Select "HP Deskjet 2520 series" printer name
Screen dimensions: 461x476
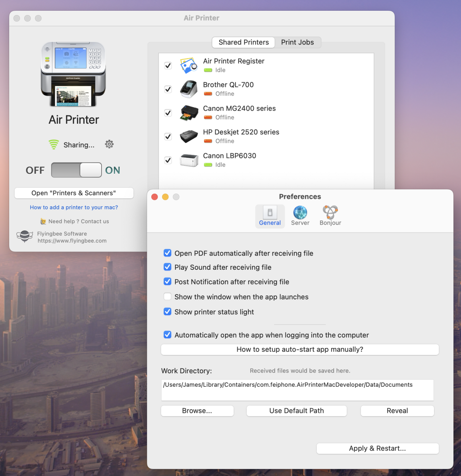(241, 132)
